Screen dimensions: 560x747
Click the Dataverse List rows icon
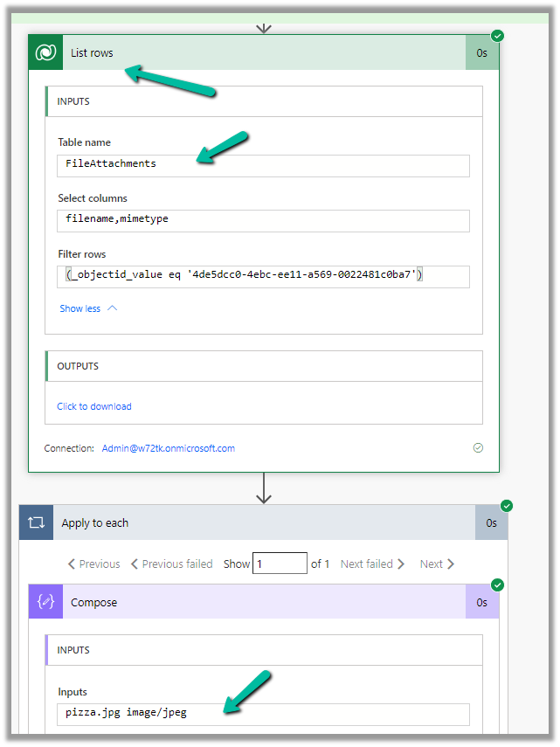click(x=45, y=53)
